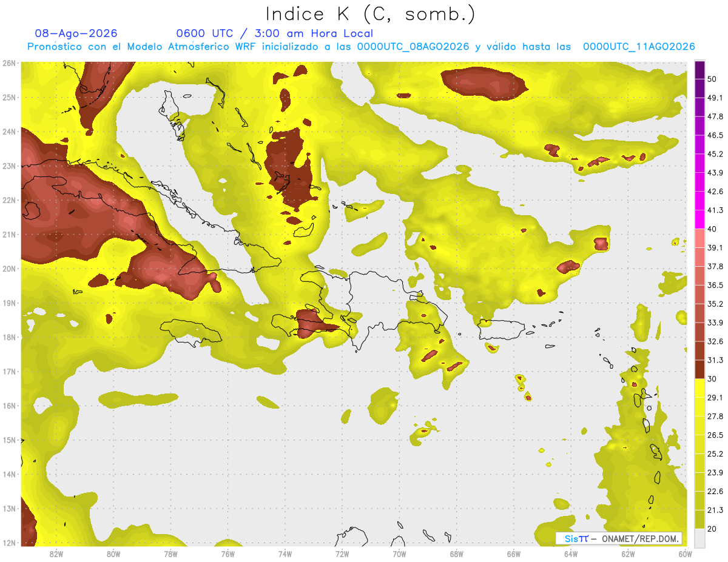Click the longitude label '72W'

[x=342, y=554]
